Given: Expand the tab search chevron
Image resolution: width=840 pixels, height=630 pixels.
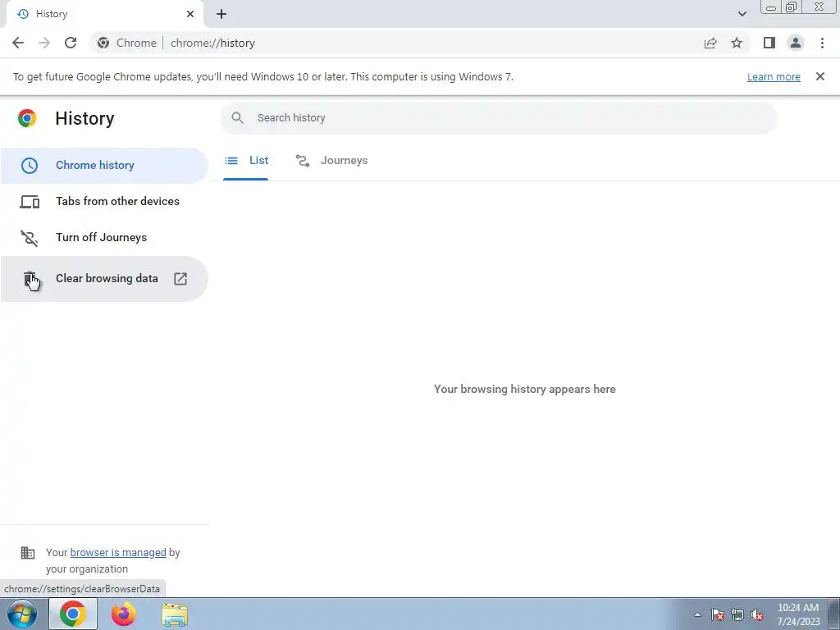Looking at the screenshot, I should (x=742, y=14).
